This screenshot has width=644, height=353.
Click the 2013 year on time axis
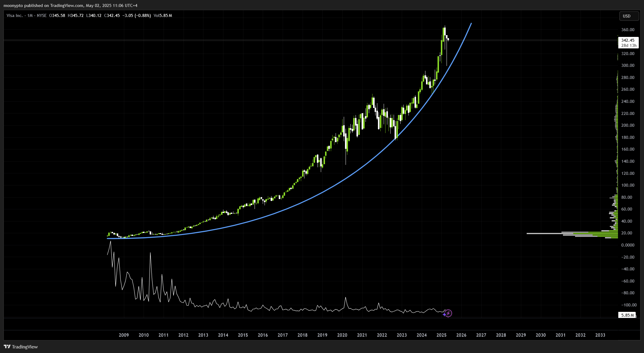[203, 335]
